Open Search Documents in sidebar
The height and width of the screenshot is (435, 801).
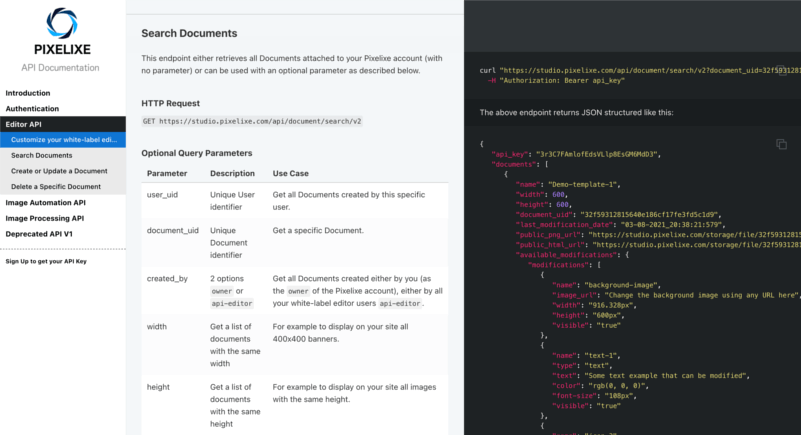click(63, 155)
